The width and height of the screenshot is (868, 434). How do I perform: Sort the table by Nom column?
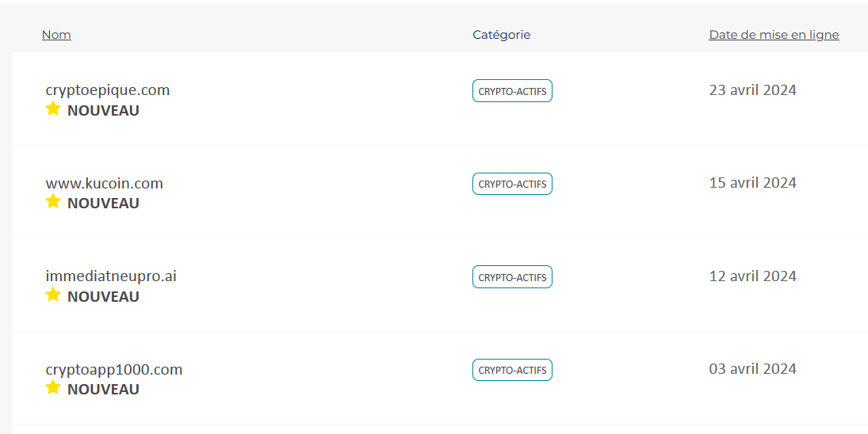(x=56, y=35)
